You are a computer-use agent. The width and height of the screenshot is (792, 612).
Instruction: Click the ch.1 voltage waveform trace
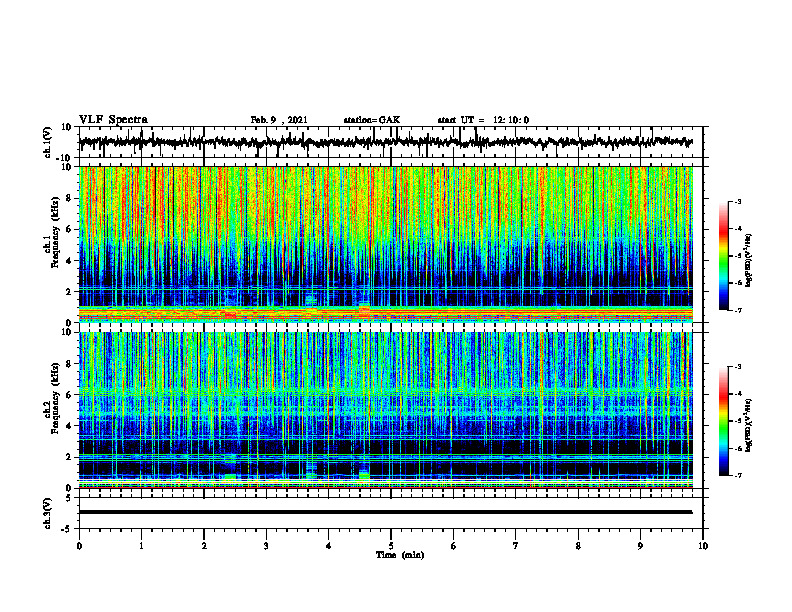pos(385,142)
